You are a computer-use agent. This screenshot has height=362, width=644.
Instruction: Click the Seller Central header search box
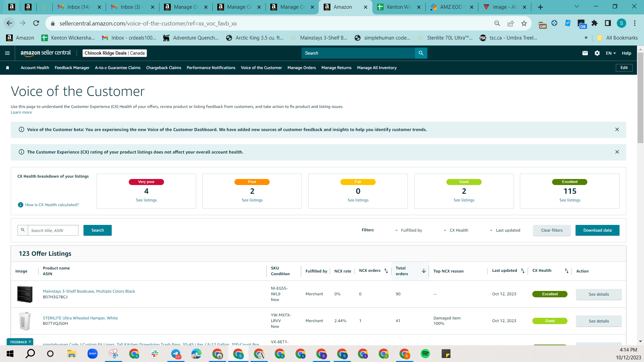click(358, 53)
